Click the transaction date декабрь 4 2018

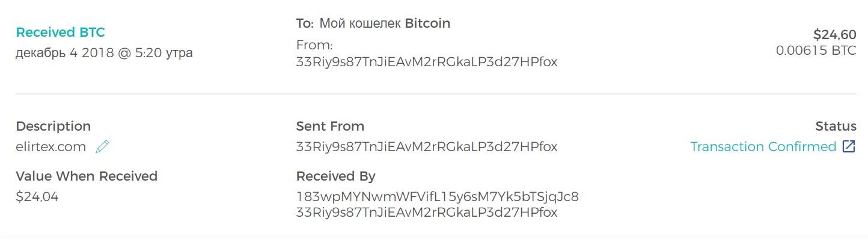(104, 52)
